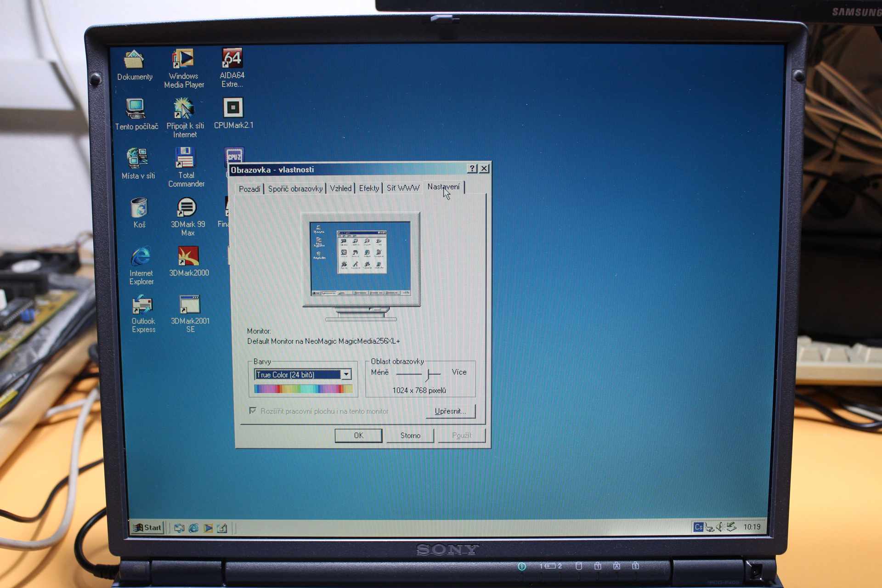Open Internet Explorer from the quick launch bar

(193, 528)
